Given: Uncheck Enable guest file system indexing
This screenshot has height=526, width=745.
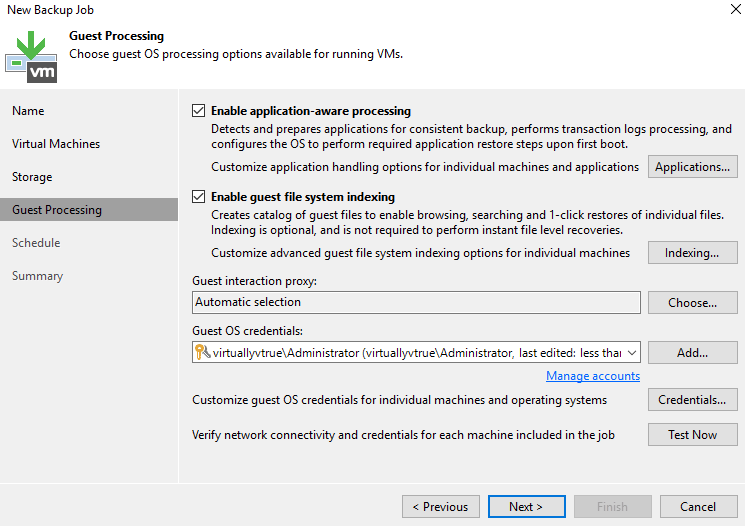Looking at the screenshot, I should (x=198, y=197).
